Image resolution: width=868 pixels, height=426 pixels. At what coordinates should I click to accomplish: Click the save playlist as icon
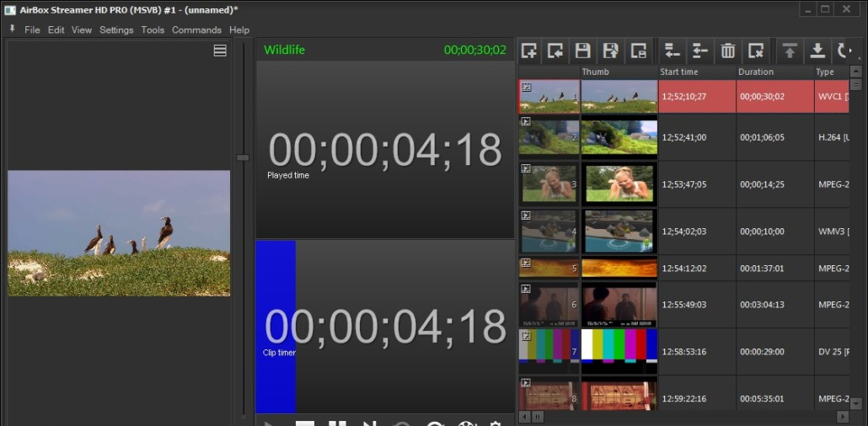pos(610,51)
